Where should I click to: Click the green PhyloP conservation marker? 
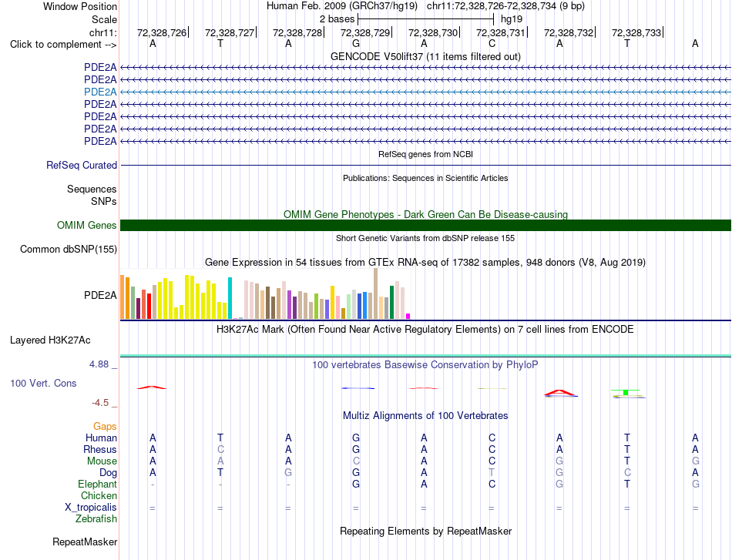(x=626, y=392)
